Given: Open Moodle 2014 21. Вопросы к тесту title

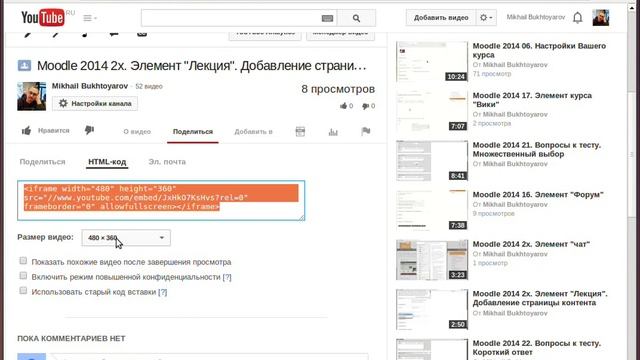Looking at the screenshot, I should [x=536, y=149].
